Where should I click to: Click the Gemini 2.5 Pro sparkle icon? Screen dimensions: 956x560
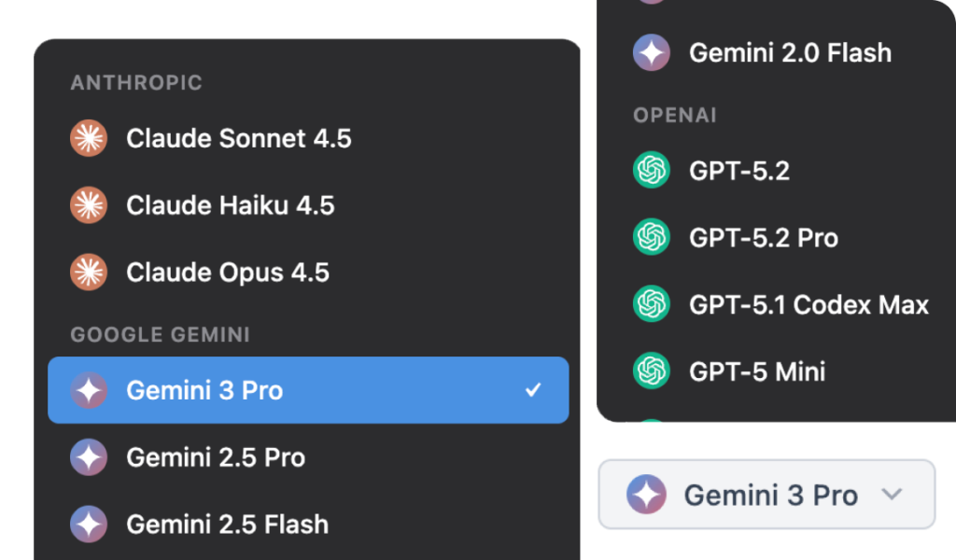coord(89,457)
